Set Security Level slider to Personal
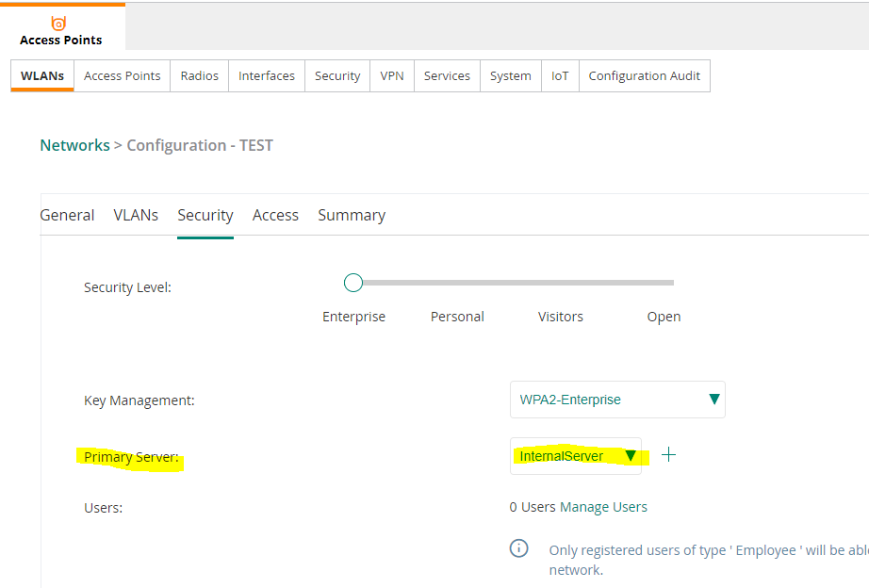Screen dimensions: 869x588 (457, 282)
